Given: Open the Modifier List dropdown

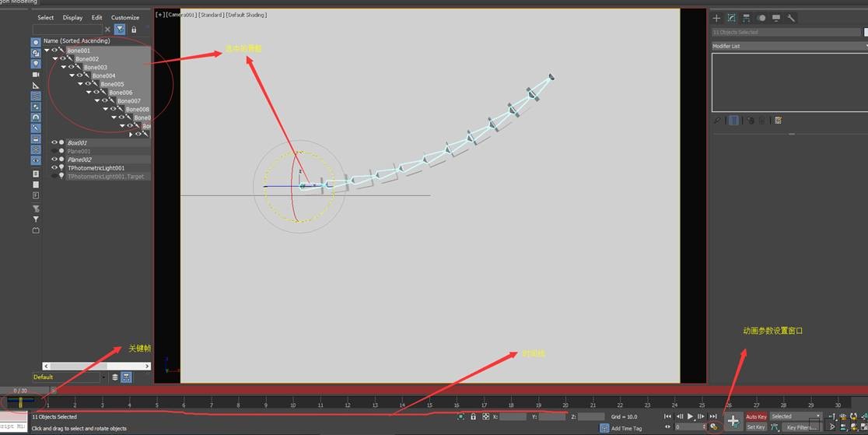Looking at the screenshot, I should (x=787, y=47).
